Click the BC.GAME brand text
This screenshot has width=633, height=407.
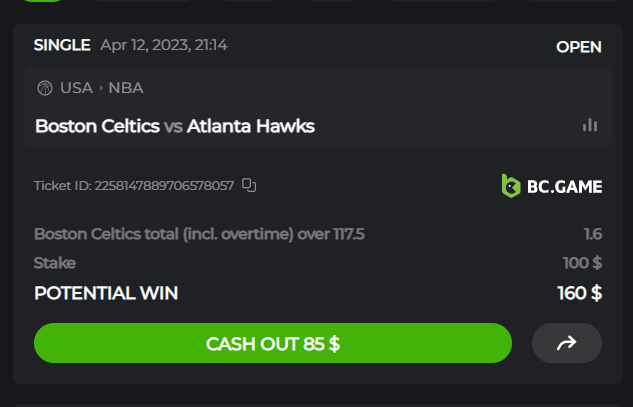coord(565,187)
